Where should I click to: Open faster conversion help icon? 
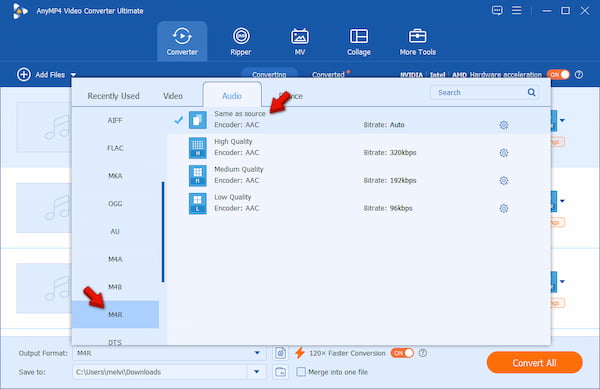click(422, 353)
